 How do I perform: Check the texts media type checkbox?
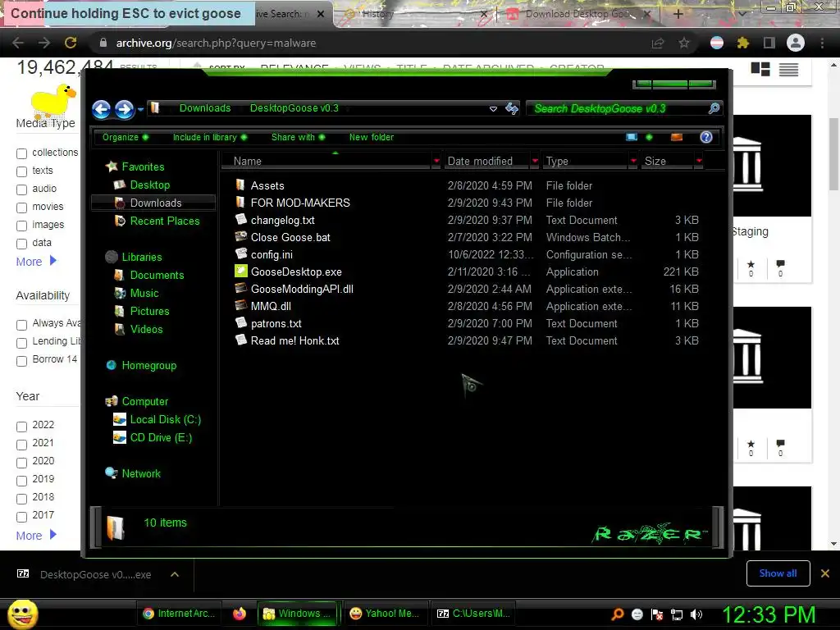click(x=21, y=171)
